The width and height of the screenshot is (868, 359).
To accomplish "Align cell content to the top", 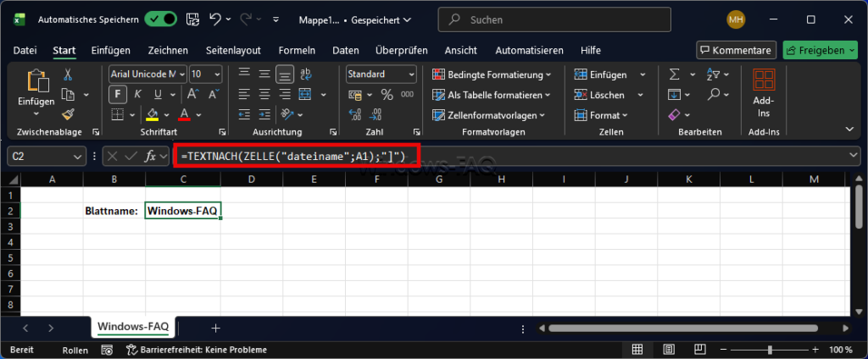I will [x=244, y=74].
